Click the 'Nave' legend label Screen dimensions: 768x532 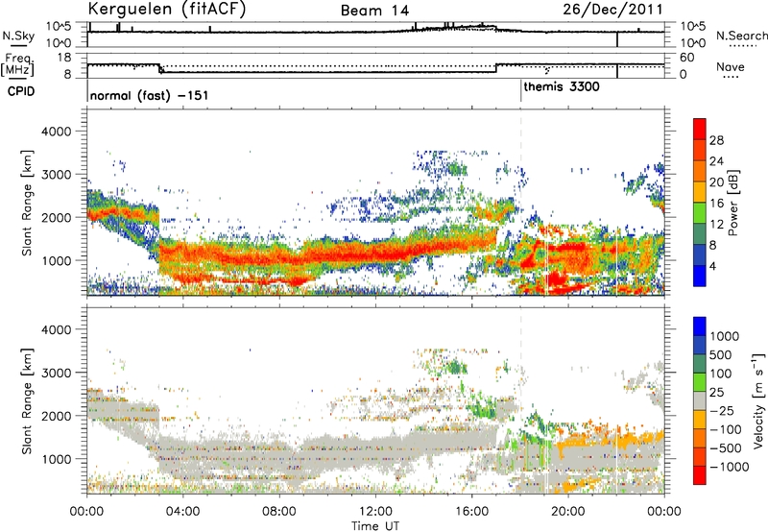[x=730, y=66]
